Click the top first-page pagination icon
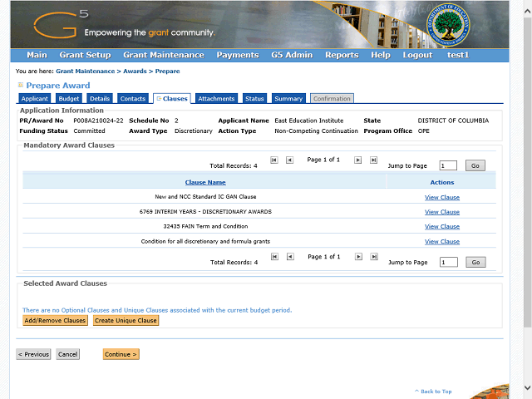This screenshot has width=532, height=399. (x=274, y=160)
